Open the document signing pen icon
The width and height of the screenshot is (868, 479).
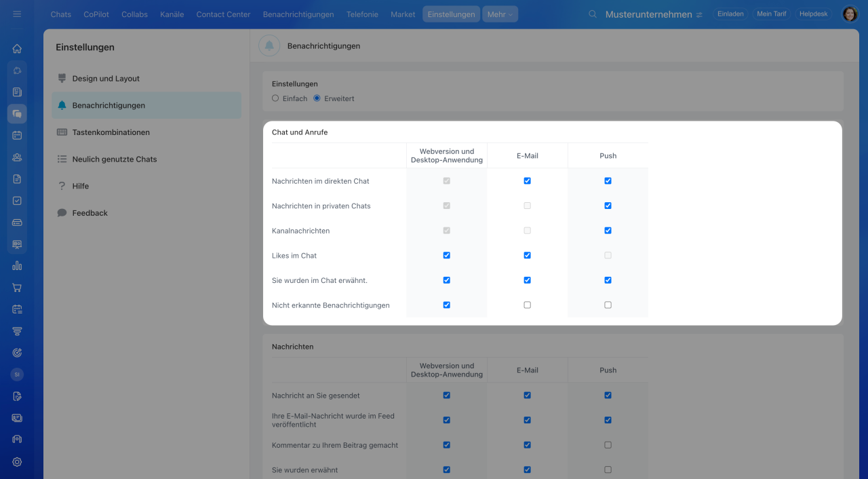coord(17,396)
